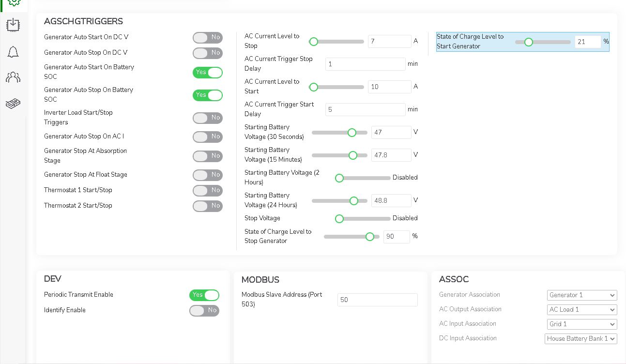Viewport: 626px width, 364px height.
Task: Open the money bills sidebar icon
Action: tap(13, 103)
